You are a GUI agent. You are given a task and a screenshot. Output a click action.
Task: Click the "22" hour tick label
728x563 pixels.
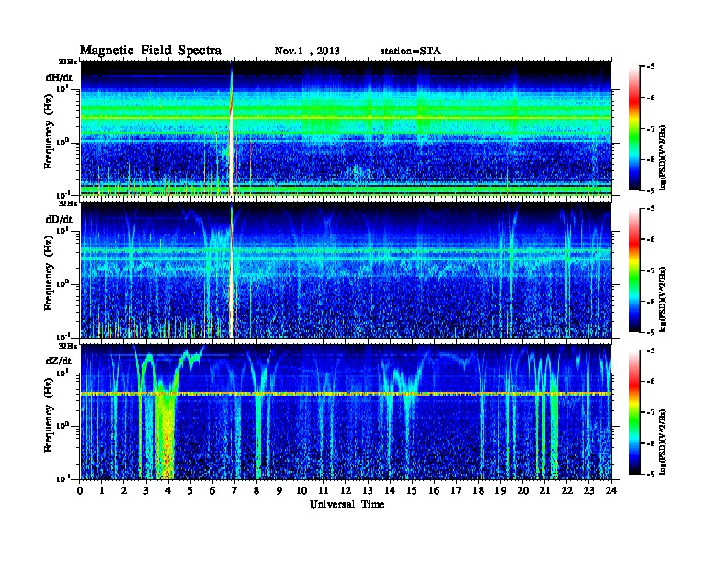[x=567, y=490]
